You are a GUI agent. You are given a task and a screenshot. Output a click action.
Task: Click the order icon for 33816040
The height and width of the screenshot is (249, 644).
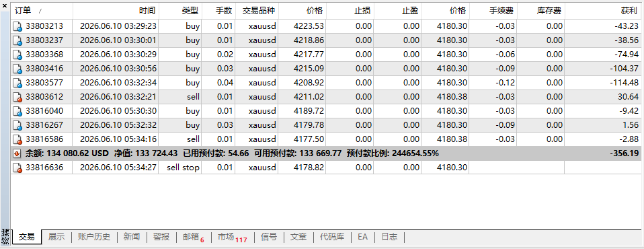17,111
